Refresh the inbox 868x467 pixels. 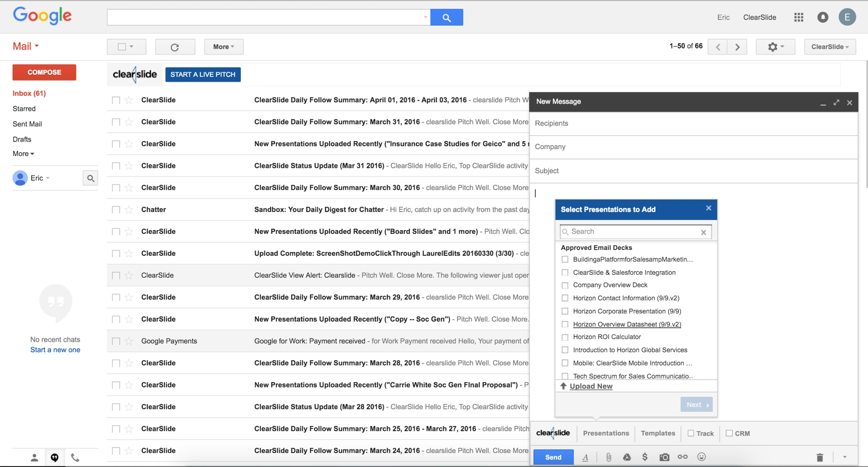pyautogui.click(x=175, y=47)
